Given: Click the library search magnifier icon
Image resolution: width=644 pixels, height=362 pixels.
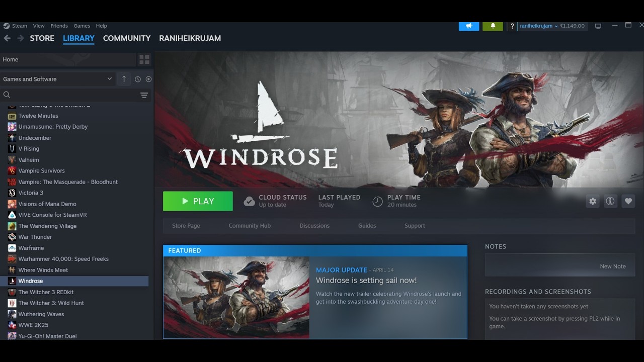Looking at the screenshot, I should [x=7, y=95].
